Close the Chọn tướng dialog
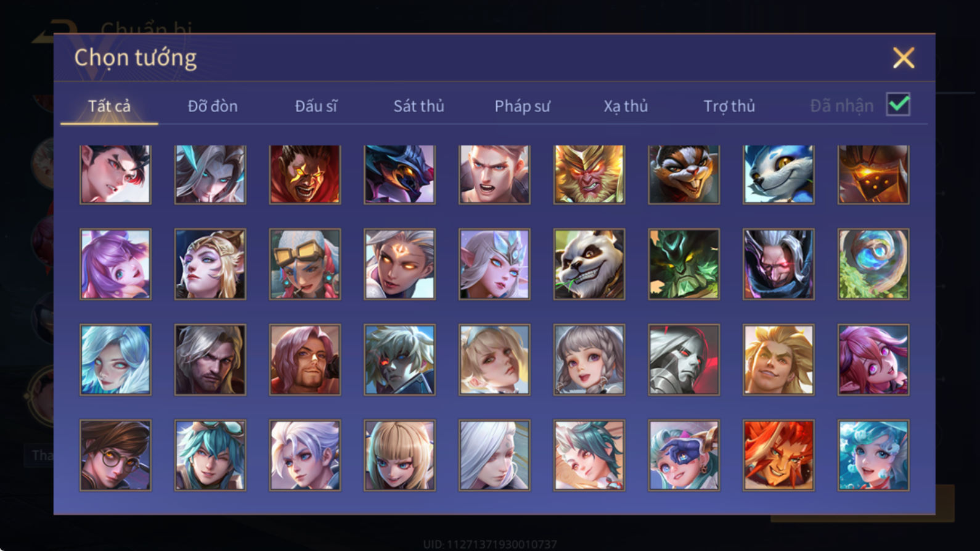 (x=904, y=58)
